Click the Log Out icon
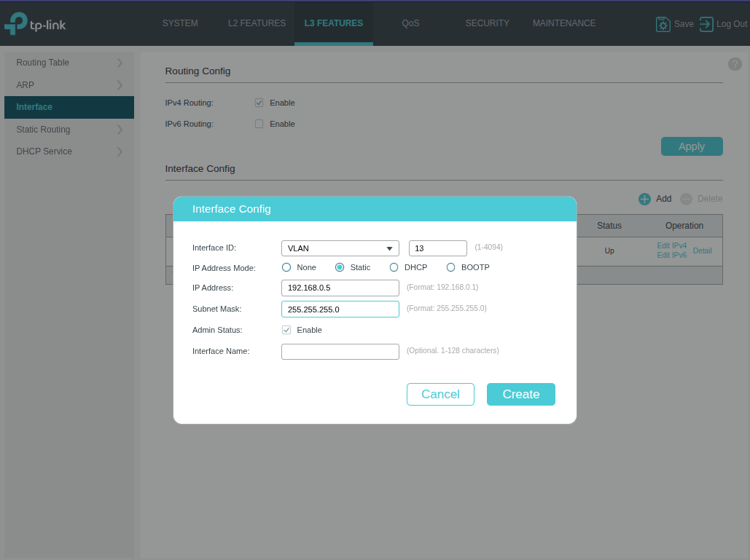 pyautogui.click(x=706, y=24)
